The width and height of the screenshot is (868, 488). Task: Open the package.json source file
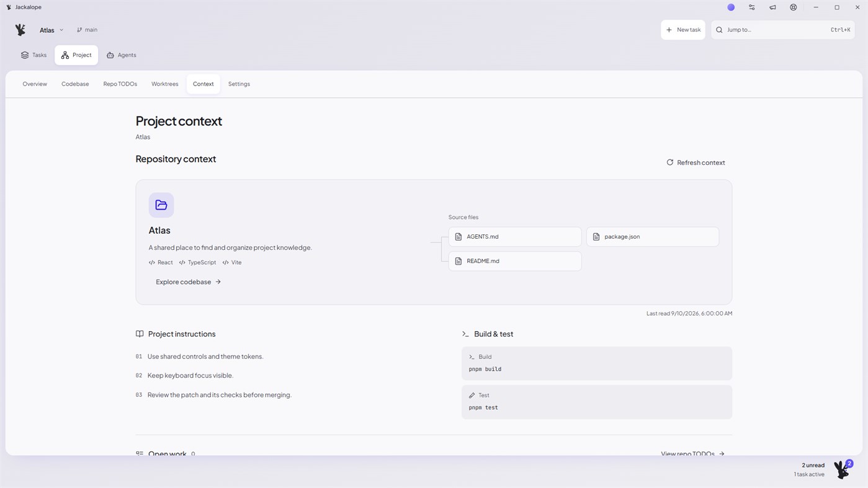(x=653, y=236)
